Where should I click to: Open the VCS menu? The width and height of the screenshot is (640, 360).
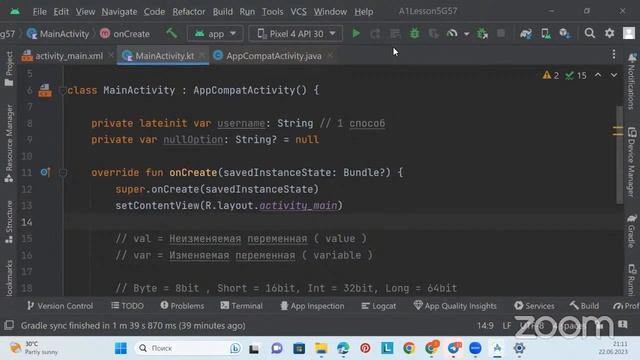point(298,11)
